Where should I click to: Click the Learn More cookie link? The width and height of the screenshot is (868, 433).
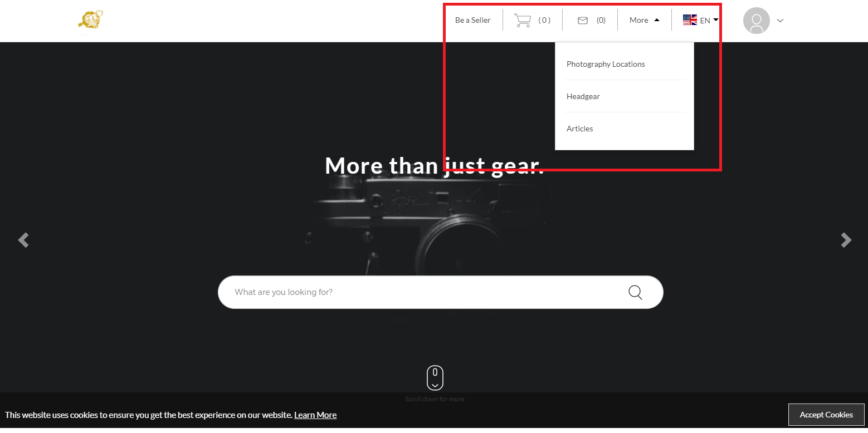(315, 415)
